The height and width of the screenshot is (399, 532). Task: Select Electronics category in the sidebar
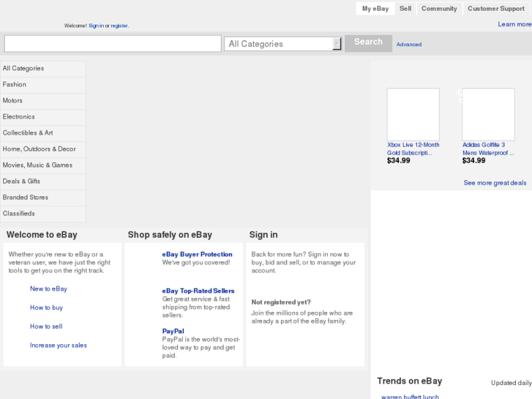click(43, 117)
